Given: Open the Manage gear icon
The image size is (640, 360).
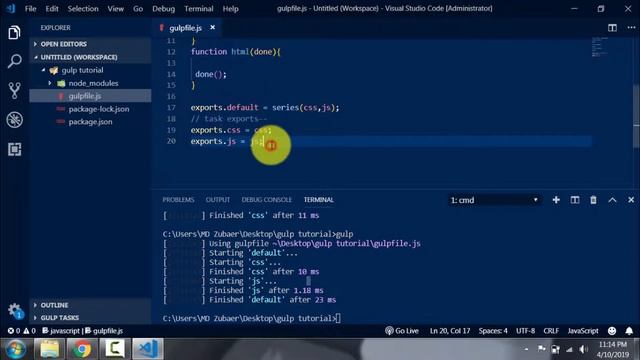Looking at the screenshot, I should point(15,310).
